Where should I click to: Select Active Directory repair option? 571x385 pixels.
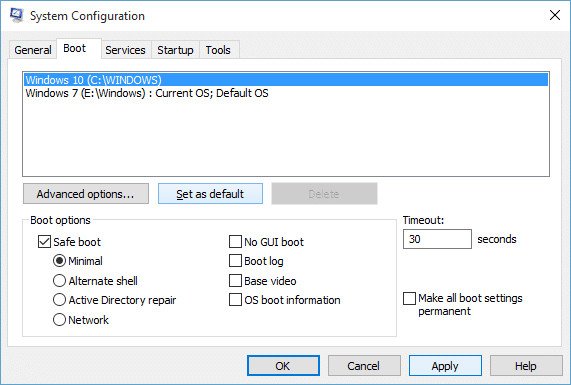point(59,300)
